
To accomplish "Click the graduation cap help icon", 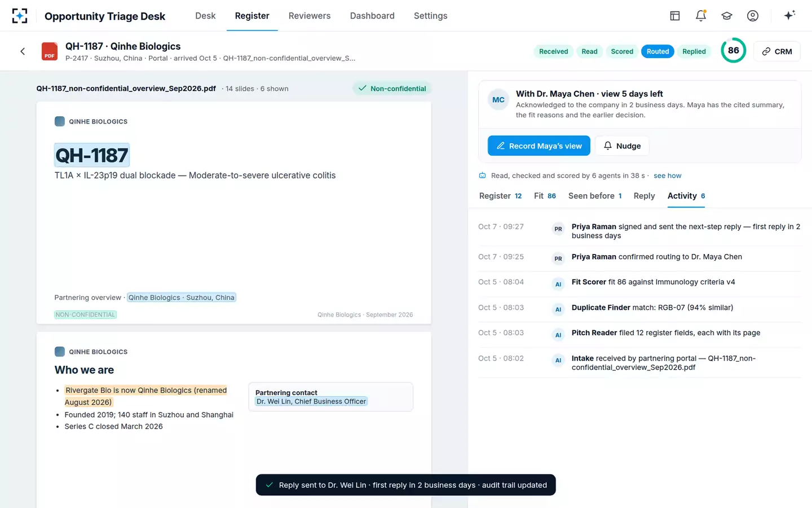I will [727, 16].
